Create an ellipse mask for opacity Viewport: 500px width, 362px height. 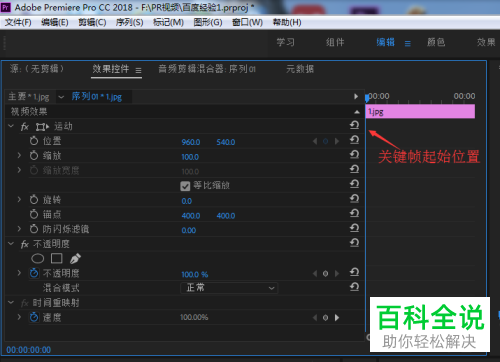37,258
